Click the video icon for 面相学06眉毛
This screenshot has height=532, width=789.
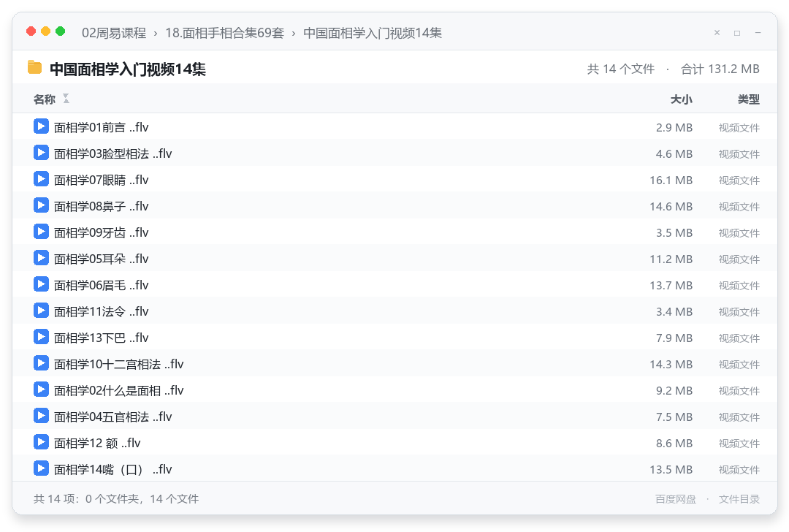pos(41,284)
